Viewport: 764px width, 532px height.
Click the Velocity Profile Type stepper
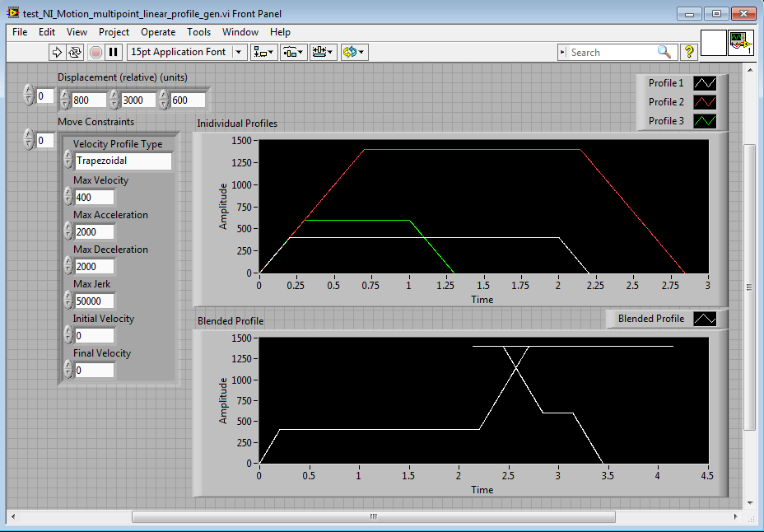coord(68,161)
